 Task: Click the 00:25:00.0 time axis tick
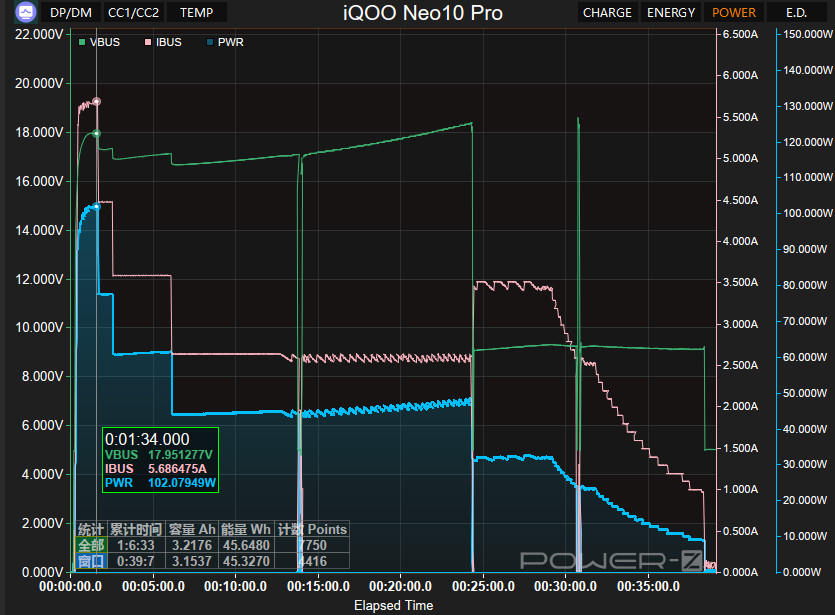(484, 586)
